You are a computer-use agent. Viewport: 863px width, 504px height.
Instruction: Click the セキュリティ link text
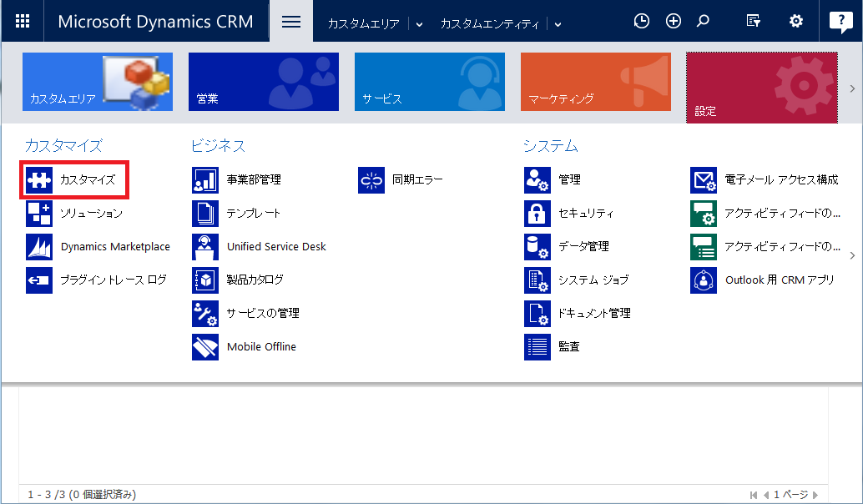point(586,214)
